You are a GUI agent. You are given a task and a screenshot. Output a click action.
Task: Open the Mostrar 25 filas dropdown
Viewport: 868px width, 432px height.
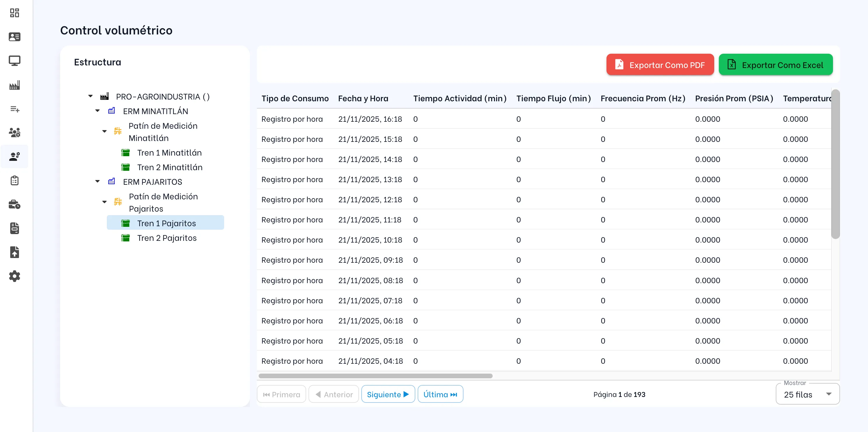[x=807, y=394]
